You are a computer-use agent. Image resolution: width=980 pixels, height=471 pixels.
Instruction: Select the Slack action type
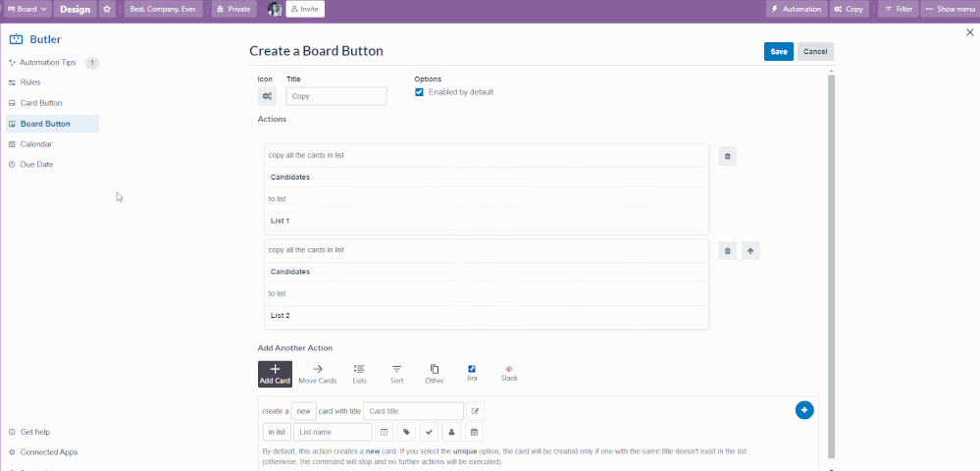pos(509,374)
